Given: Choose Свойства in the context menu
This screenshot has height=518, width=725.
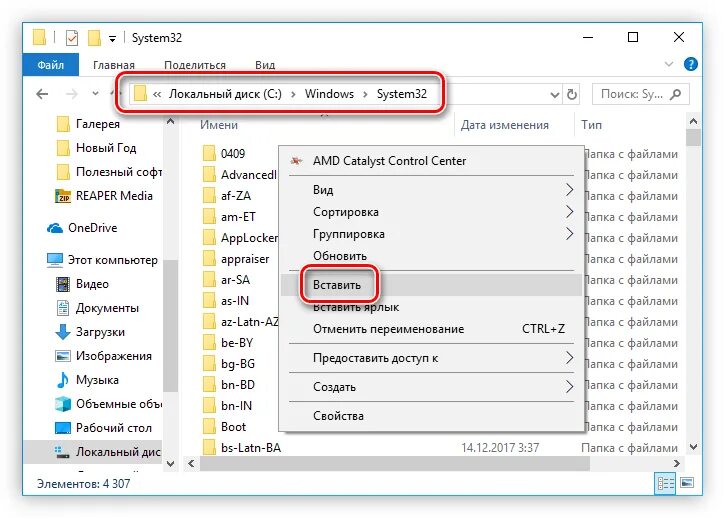Looking at the screenshot, I should point(431,416).
